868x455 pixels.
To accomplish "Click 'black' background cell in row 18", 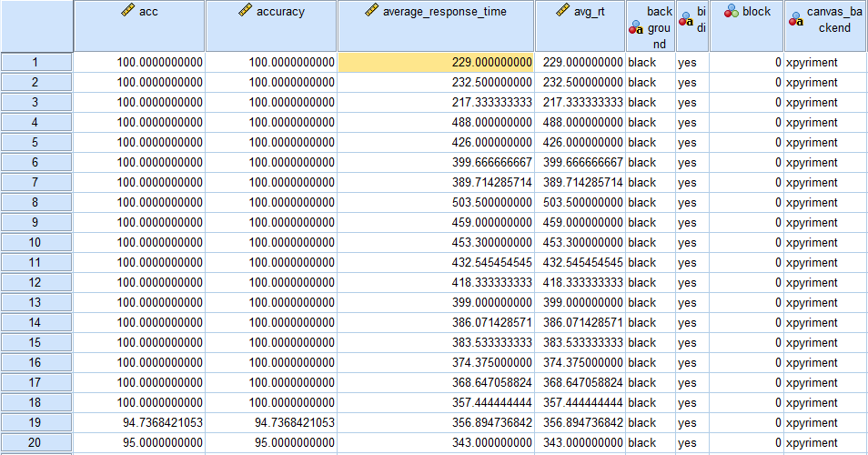I will click(651, 402).
